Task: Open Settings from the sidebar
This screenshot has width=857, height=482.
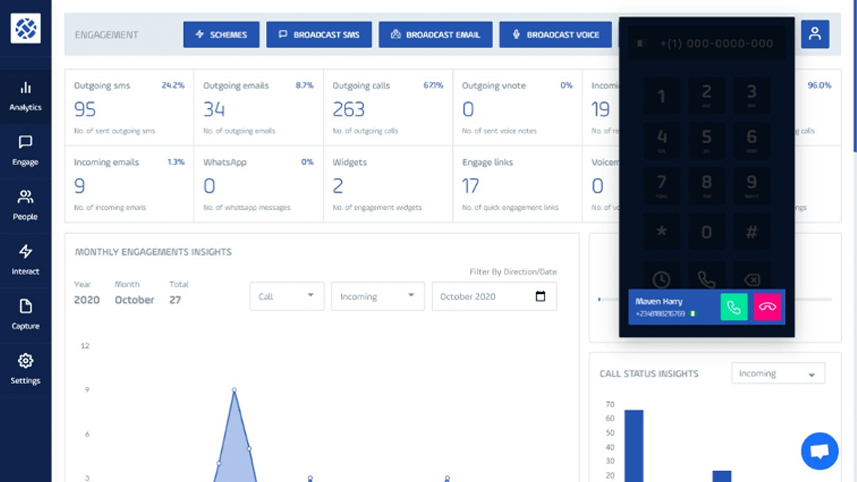Action: (x=26, y=370)
